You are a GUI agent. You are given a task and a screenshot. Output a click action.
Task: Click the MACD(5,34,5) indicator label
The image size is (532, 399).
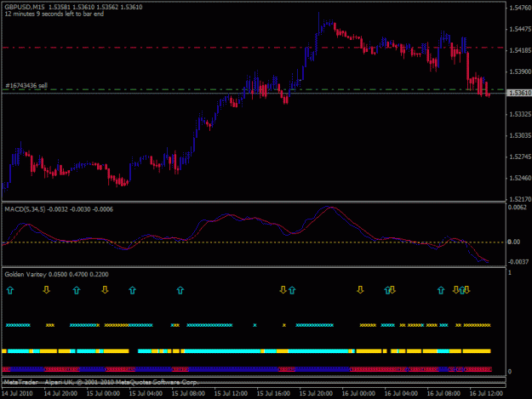[59, 209]
